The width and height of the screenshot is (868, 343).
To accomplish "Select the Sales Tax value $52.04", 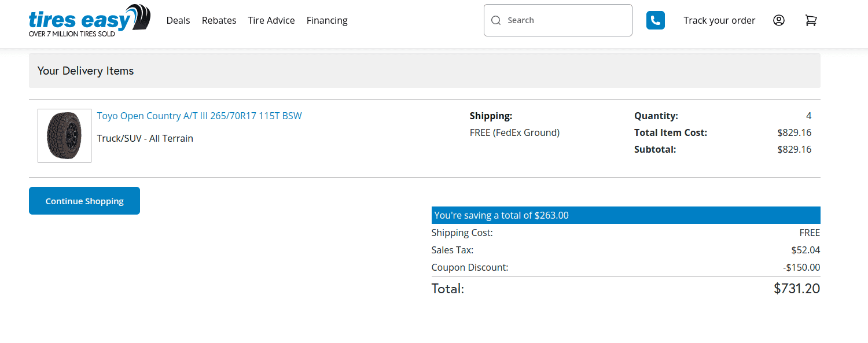I will tap(806, 250).
